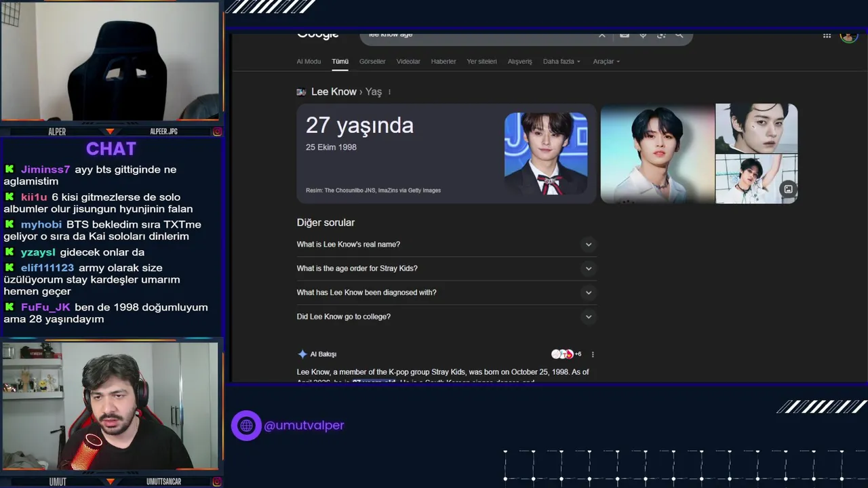Image resolution: width=868 pixels, height=488 pixels.
Task: Click the +6 source icons cluster in AI Bakışı
Action: click(x=566, y=354)
